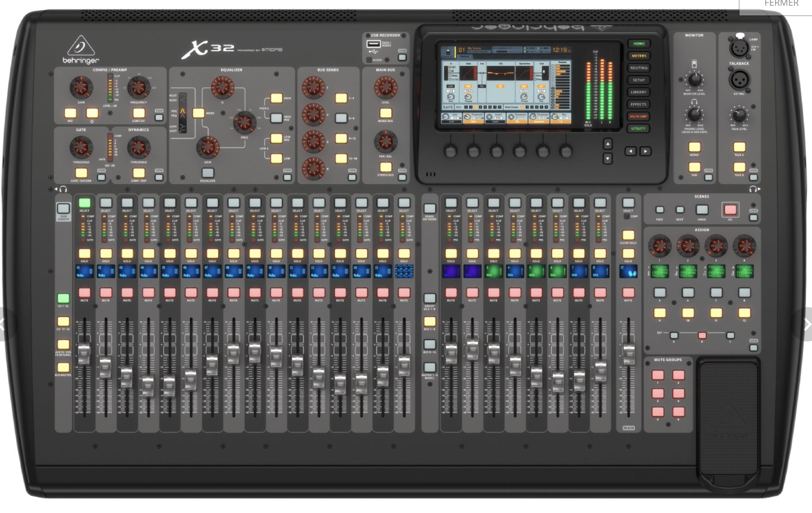Click the LIBRARY button beside display
The width and height of the screenshot is (812, 513).
click(639, 92)
